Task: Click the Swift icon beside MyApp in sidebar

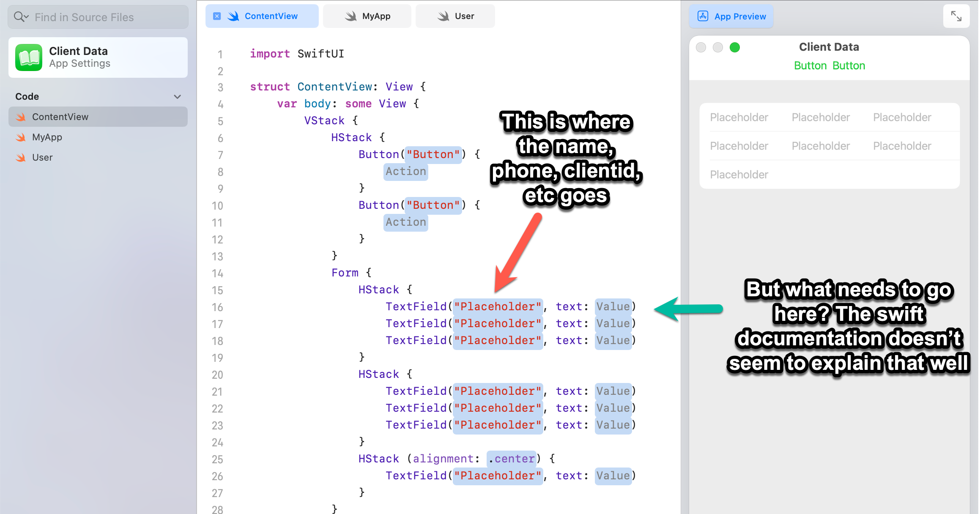Action: pos(21,137)
